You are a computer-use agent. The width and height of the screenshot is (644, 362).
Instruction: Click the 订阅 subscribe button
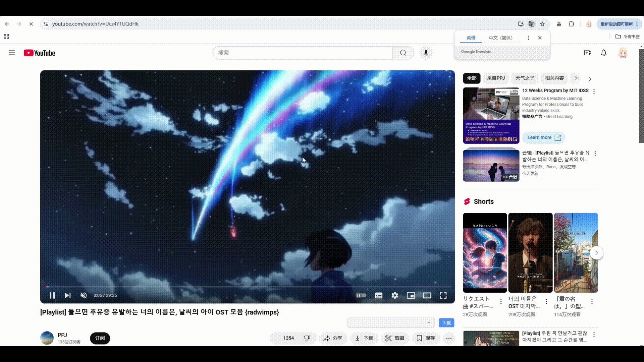click(100, 338)
